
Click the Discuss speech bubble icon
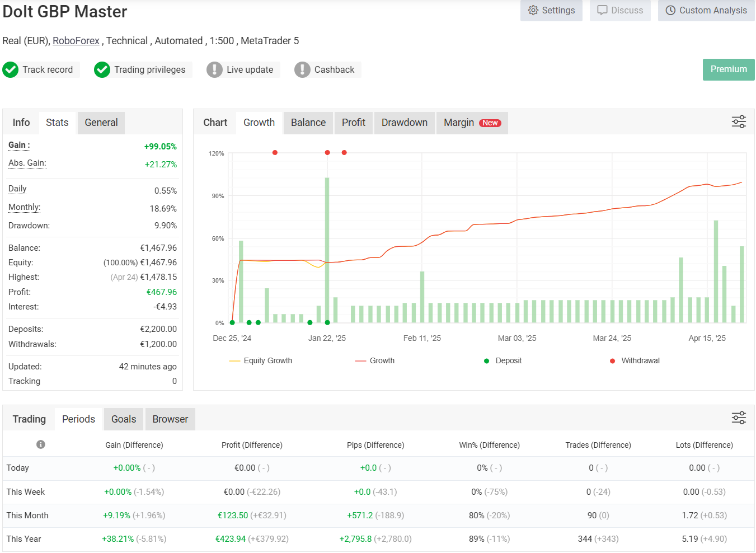pyautogui.click(x=602, y=11)
